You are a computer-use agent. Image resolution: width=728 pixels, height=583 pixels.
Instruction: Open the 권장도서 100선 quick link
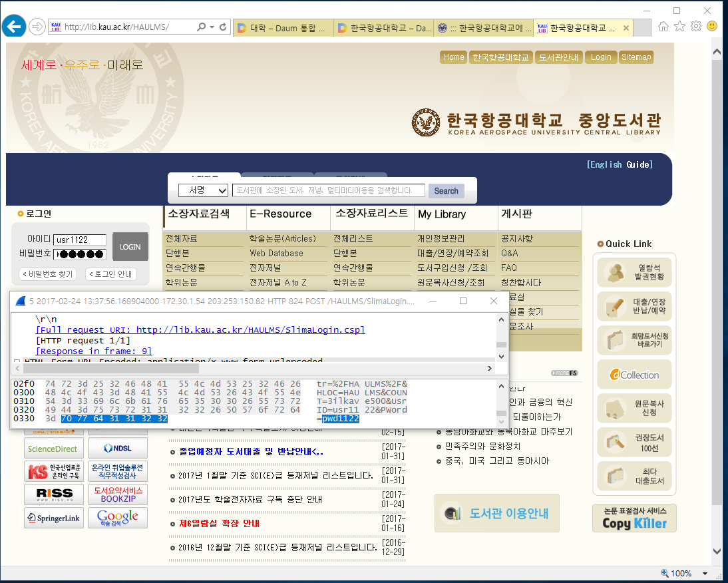click(x=634, y=443)
